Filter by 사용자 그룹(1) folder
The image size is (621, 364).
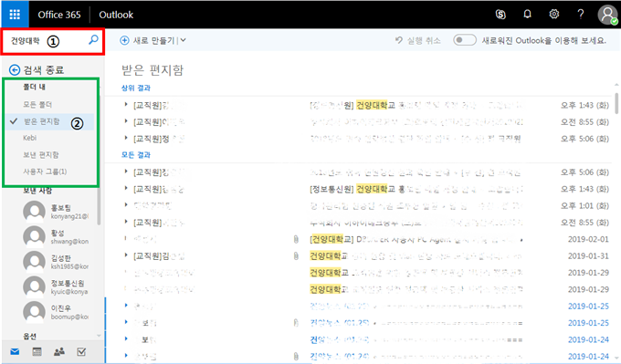45,172
